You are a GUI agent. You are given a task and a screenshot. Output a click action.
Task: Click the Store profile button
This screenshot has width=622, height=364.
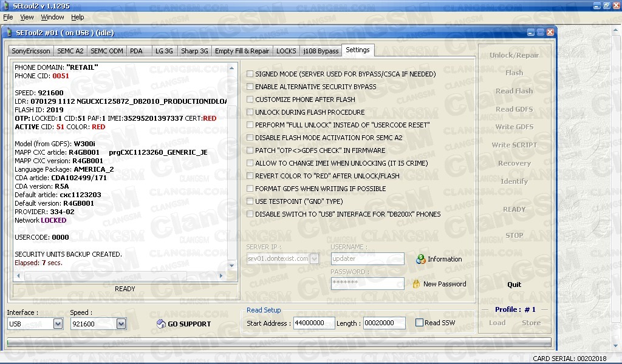pyautogui.click(x=531, y=323)
